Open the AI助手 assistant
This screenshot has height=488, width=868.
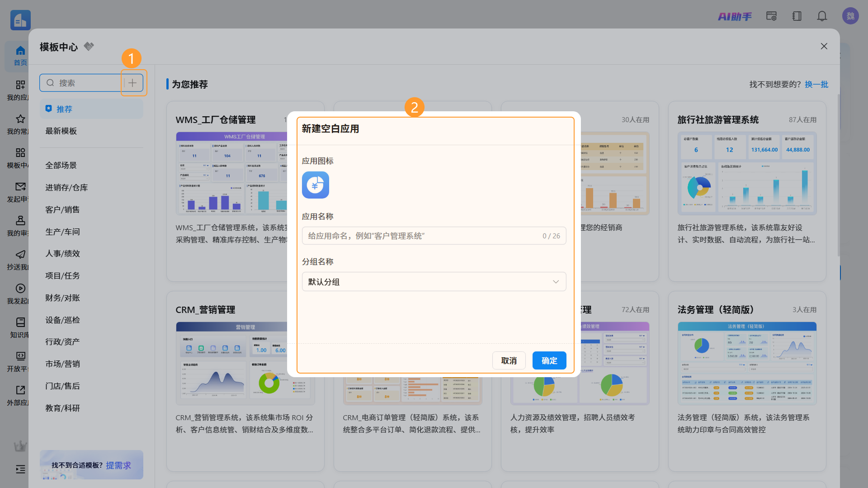click(735, 16)
